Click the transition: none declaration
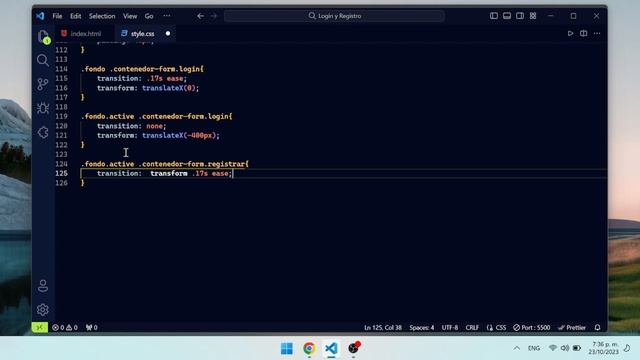 pyautogui.click(x=131, y=126)
